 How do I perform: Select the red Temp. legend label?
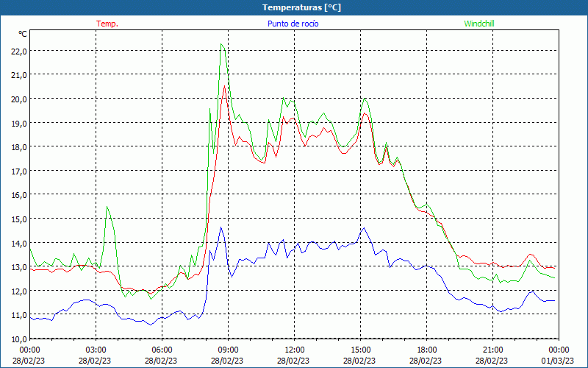pos(107,24)
